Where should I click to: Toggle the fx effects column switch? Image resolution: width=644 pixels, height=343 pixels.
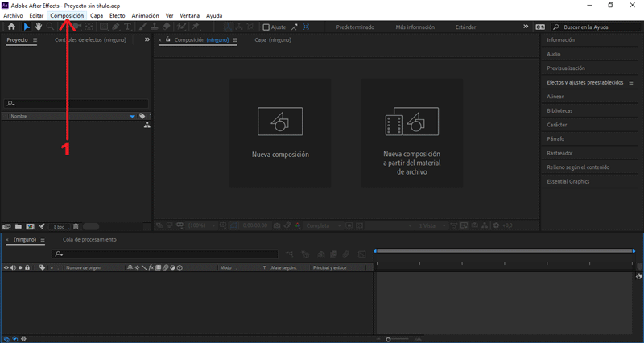coord(151,267)
